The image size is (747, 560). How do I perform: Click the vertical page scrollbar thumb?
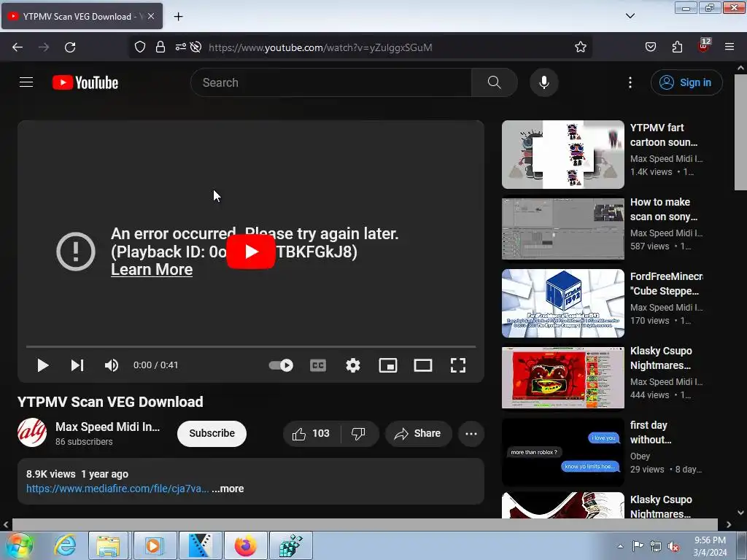[x=741, y=132]
